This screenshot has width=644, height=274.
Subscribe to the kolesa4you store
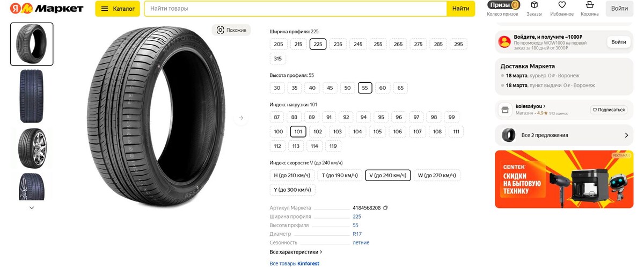(609, 110)
